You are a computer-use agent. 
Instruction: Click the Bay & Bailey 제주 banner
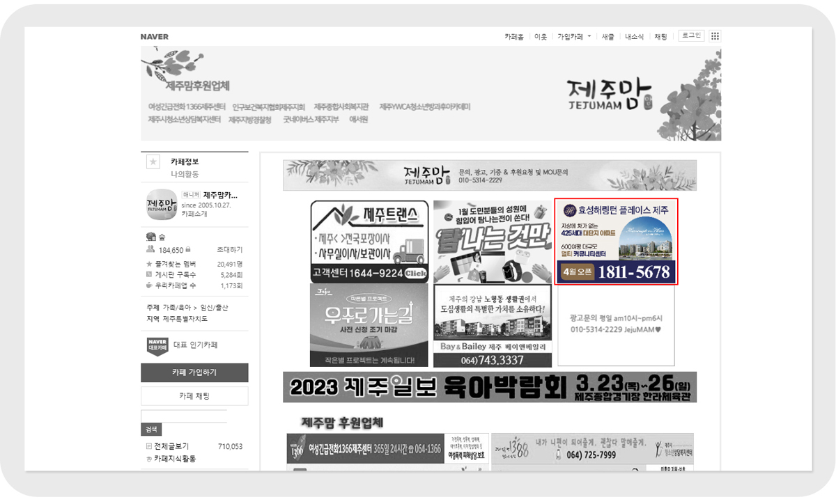[x=493, y=325]
